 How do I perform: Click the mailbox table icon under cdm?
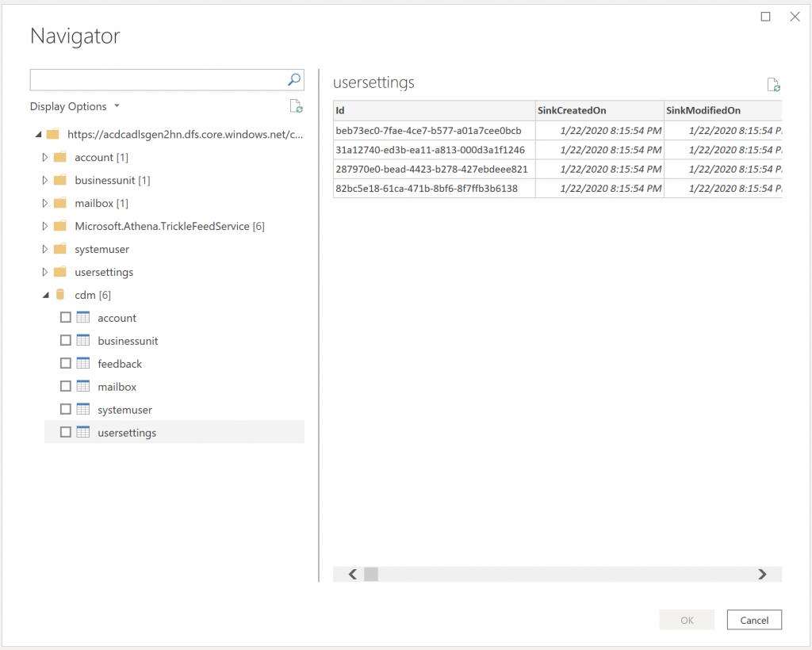click(82, 386)
